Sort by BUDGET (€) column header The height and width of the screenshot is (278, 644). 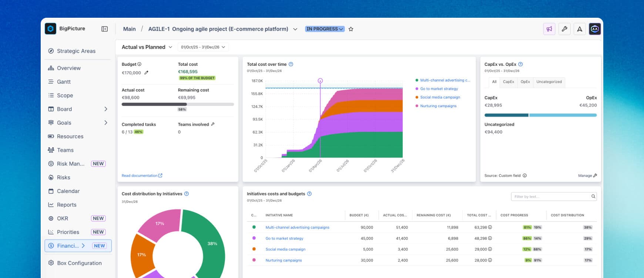(359, 215)
